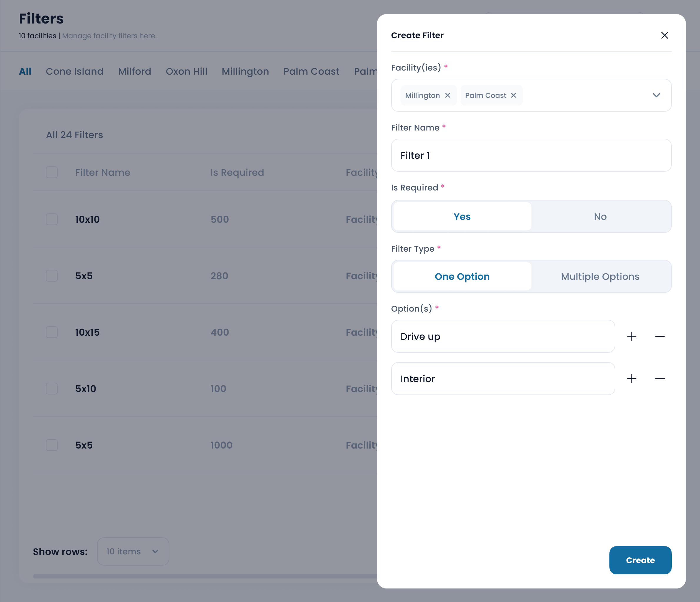Switch to the Cone Island tab
The height and width of the screenshot is (602, 700).
tap(74, 72)
